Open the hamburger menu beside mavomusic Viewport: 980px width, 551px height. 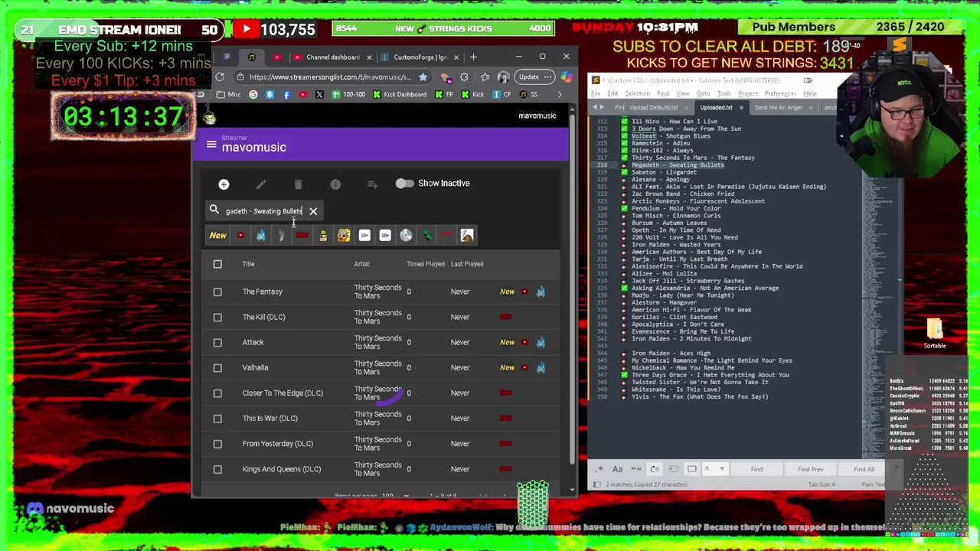211,144
